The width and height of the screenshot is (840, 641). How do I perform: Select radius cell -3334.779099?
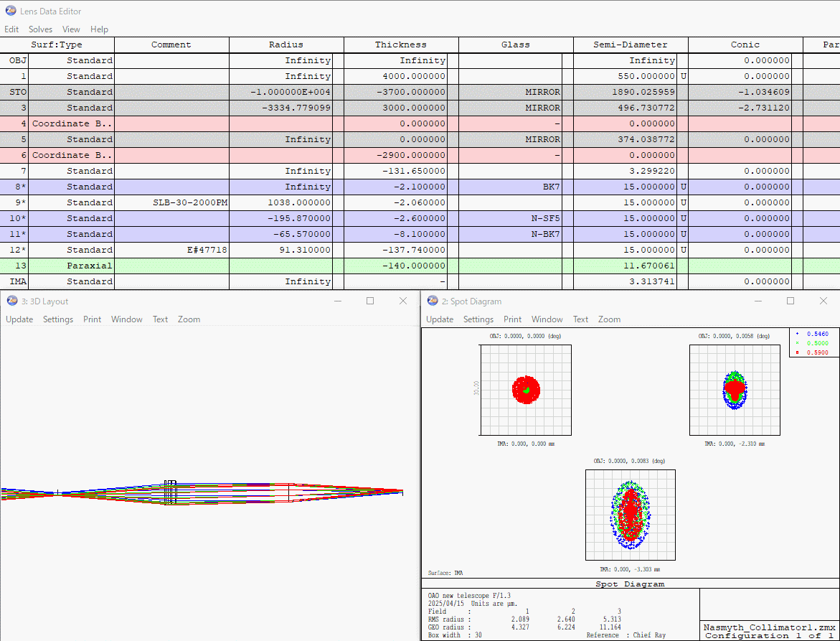[280, 108]
